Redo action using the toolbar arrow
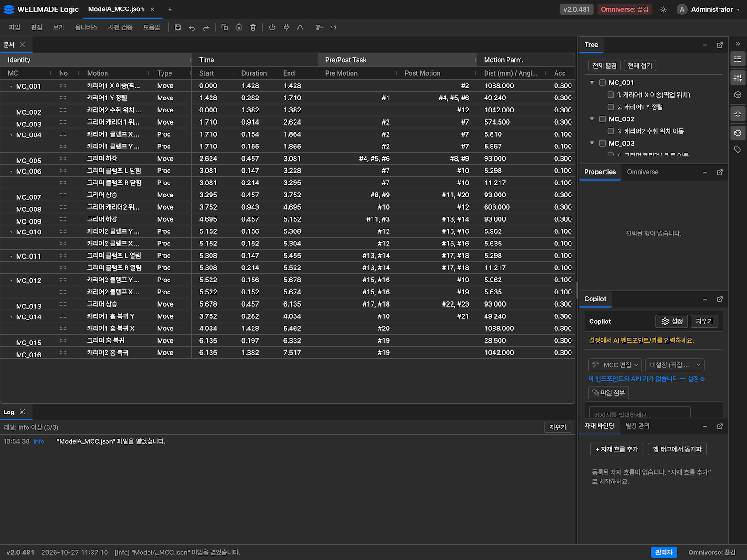The width and height of the screenshot is (747, 560). coord(206,28)
